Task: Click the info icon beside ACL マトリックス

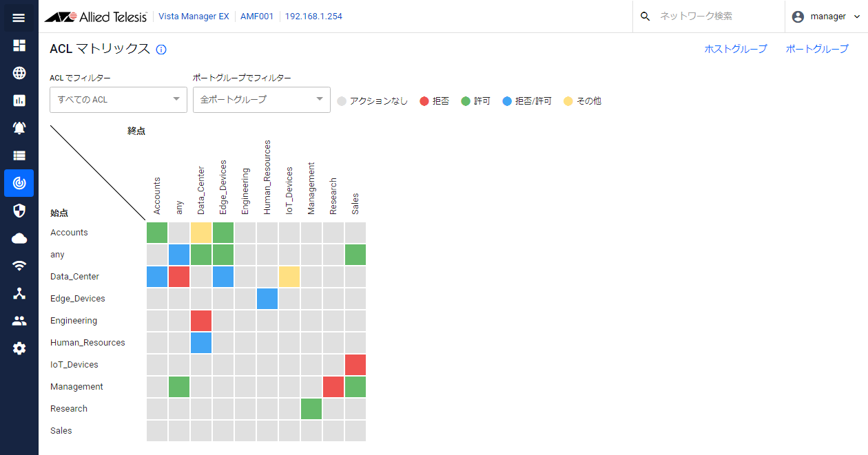Action: tap(161, 50)
